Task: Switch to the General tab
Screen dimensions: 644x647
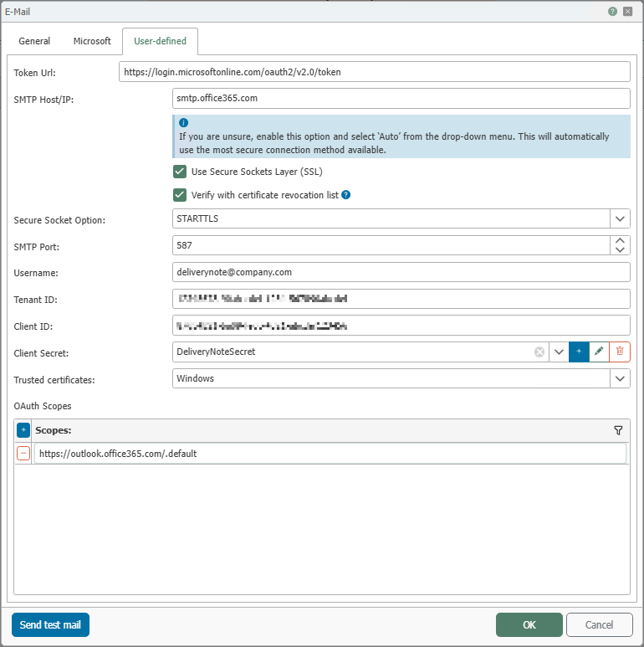Action: (34, 41)
